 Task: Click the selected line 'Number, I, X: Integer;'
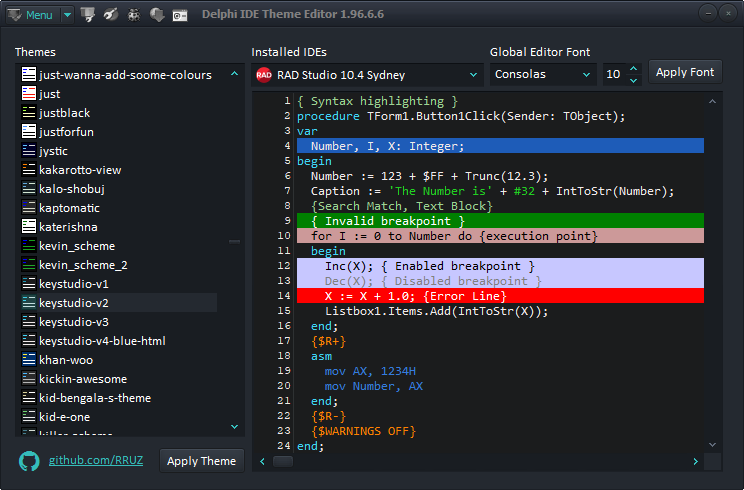500,146
